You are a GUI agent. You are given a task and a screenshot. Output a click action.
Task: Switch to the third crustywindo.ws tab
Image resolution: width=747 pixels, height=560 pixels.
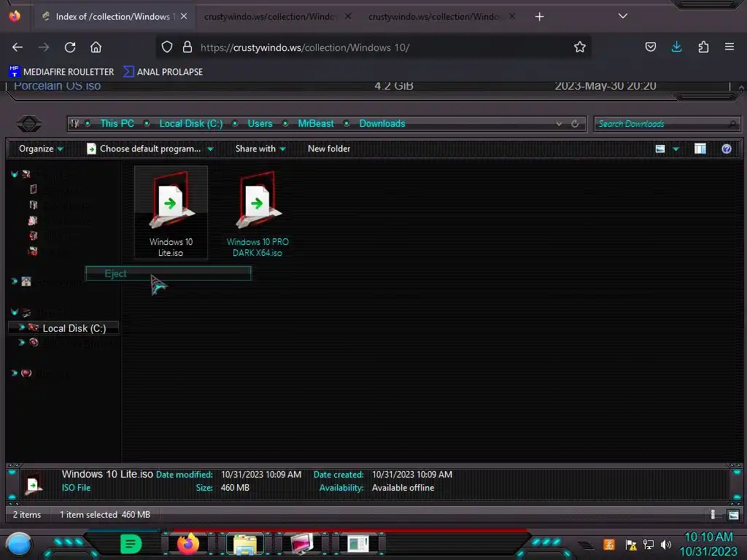(433, 16)
